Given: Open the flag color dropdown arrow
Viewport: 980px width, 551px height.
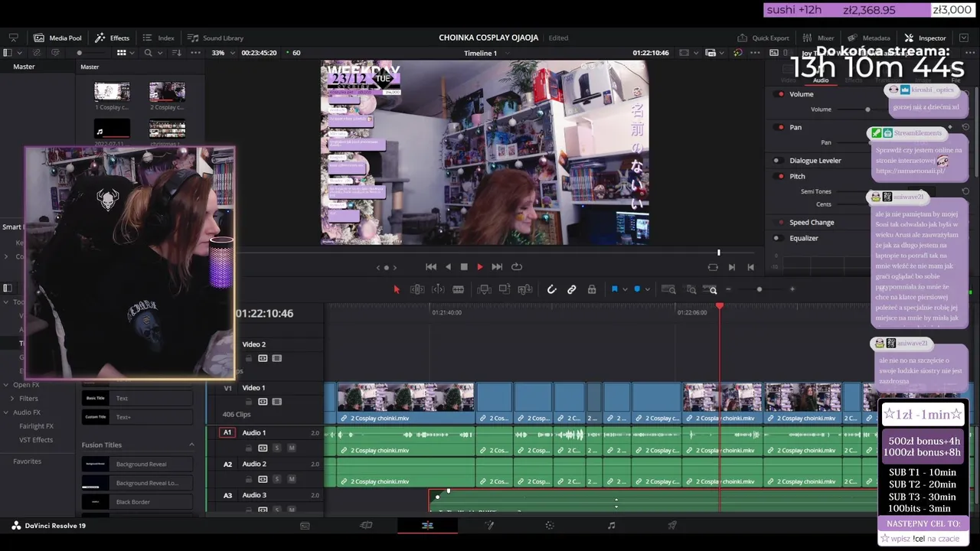Looking at the screenshot, I should (625, 289).
